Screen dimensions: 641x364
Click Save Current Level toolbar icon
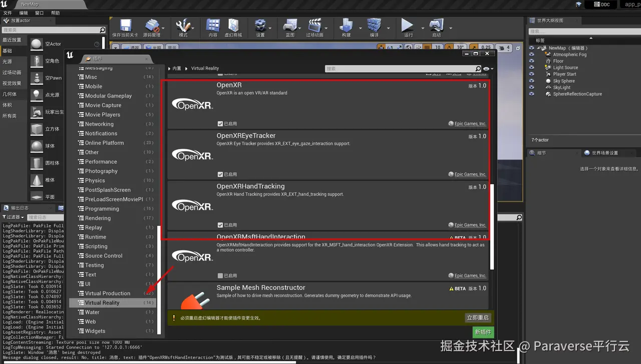point(125,25)
